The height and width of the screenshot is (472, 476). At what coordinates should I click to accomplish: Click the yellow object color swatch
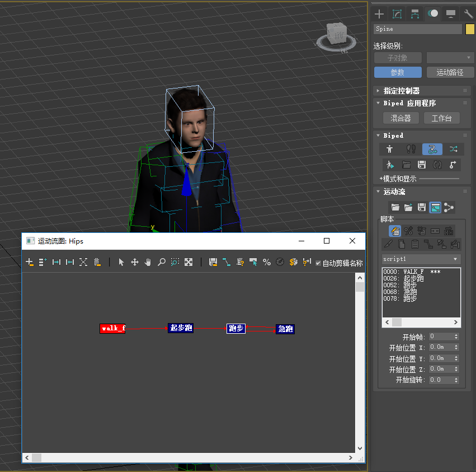pyautogui.click(x=470, y=29)
